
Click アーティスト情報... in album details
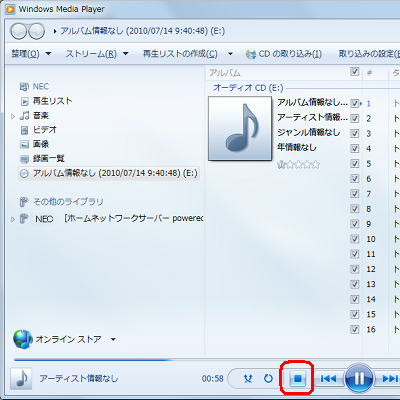312,117
